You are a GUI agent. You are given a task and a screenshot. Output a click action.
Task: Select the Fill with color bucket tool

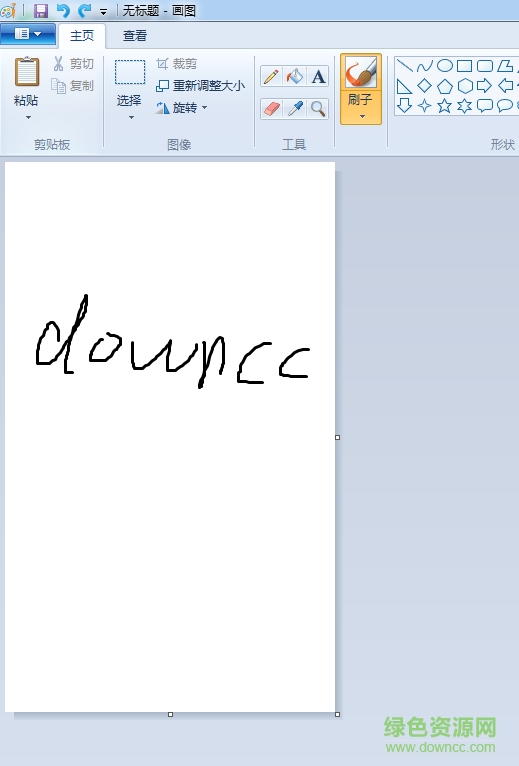point(295,77)
